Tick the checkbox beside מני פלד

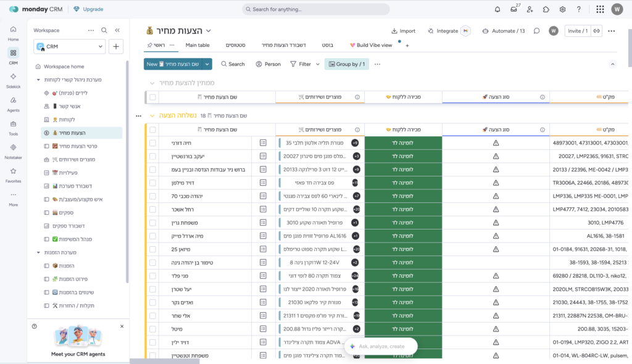(152, 276)
